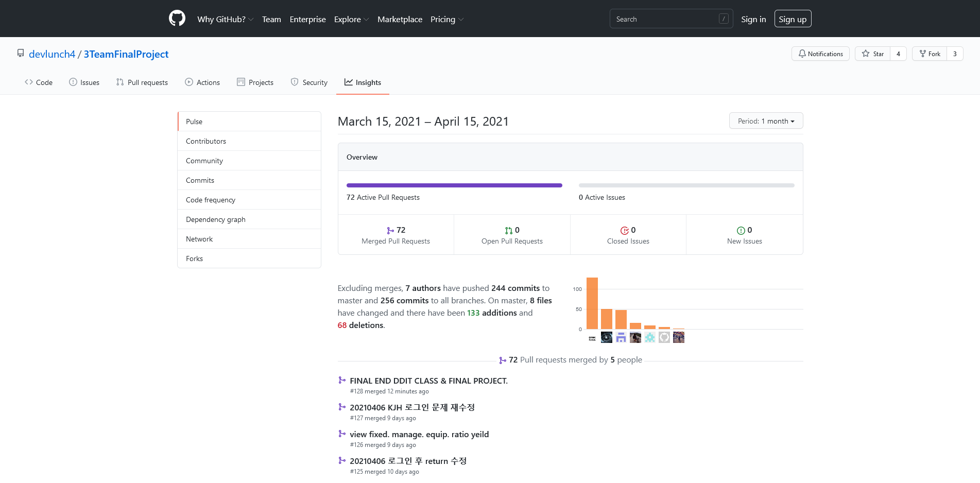Click the Sign up button
The height and width of the screenshot is (483, 980).
(x=792, y=19)
